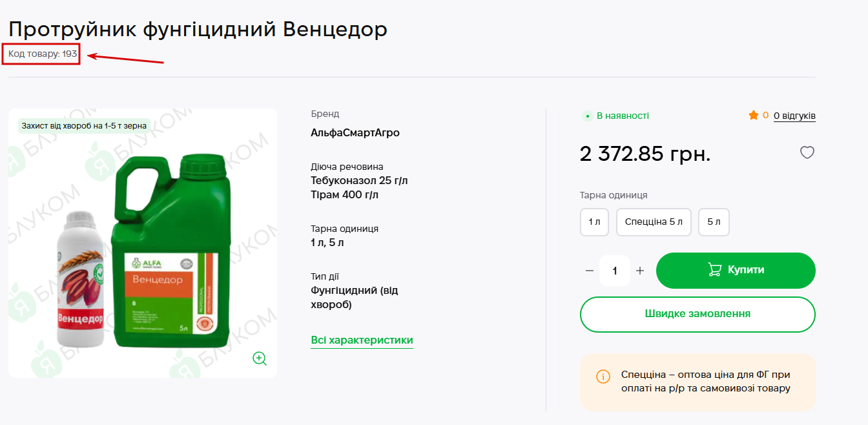Click the Код товару: 193 label

tap(43, 54)
